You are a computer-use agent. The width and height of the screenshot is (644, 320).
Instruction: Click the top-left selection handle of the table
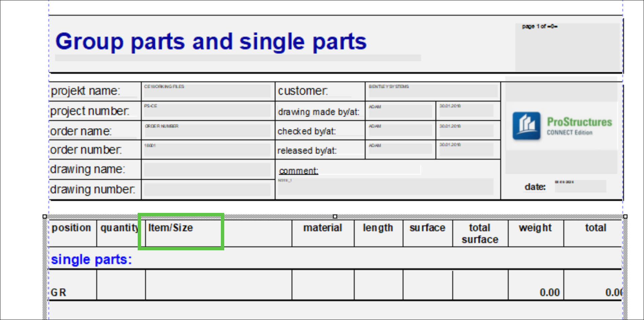point(45,217)
